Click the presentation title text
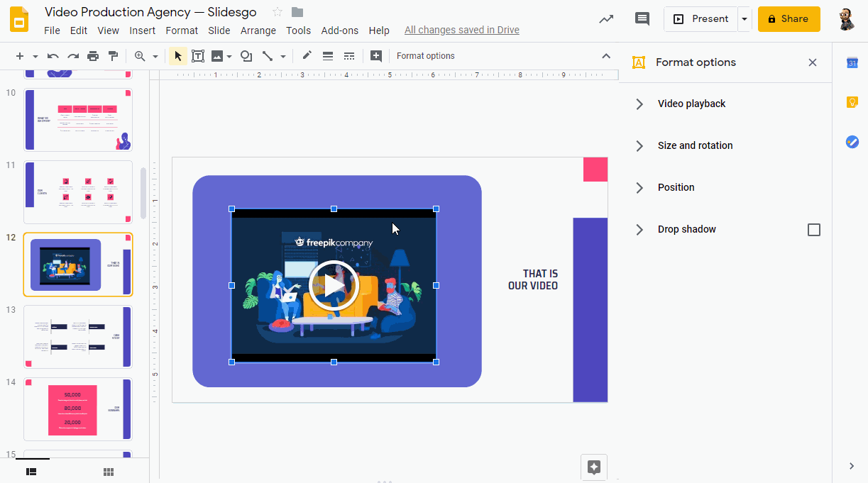The height and width of the screenshot is (483, 868). coord(150,12)
